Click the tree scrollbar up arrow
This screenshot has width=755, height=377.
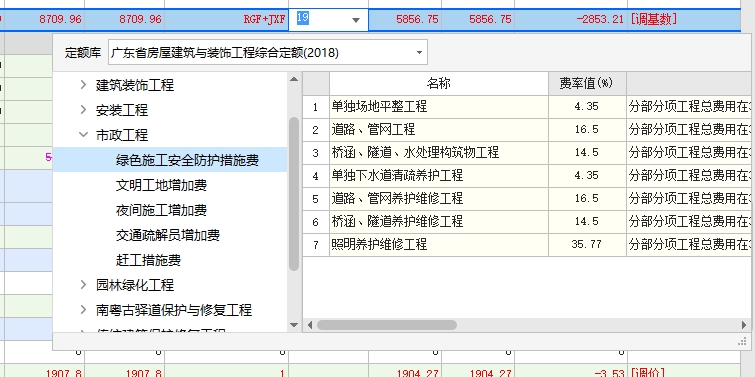click(x=294, y=79)
